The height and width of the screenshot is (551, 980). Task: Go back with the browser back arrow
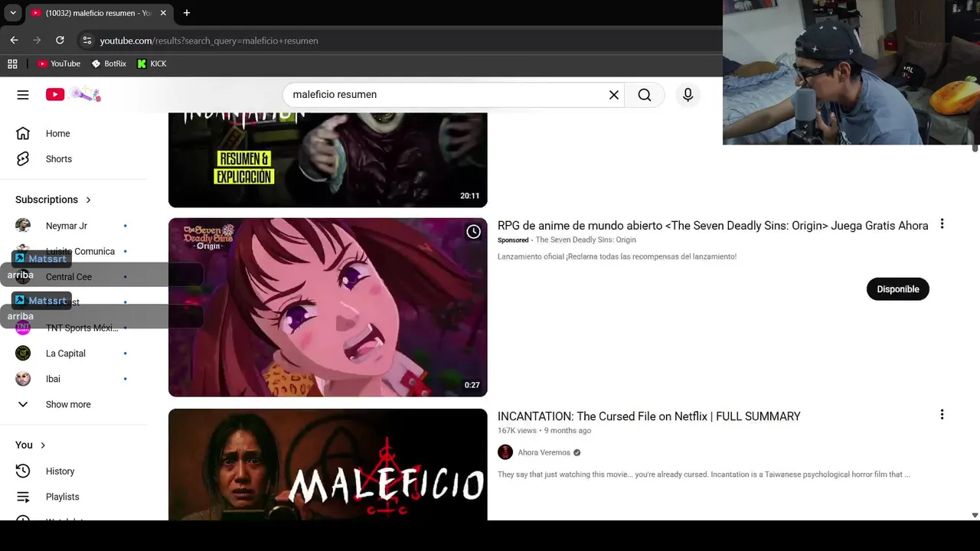[x=14, y=41]
